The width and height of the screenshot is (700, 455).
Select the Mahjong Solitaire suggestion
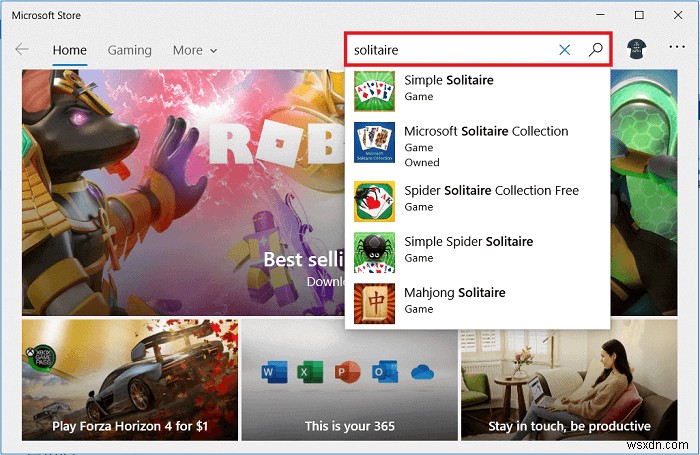pyautogui.click(x=478, y=304)
